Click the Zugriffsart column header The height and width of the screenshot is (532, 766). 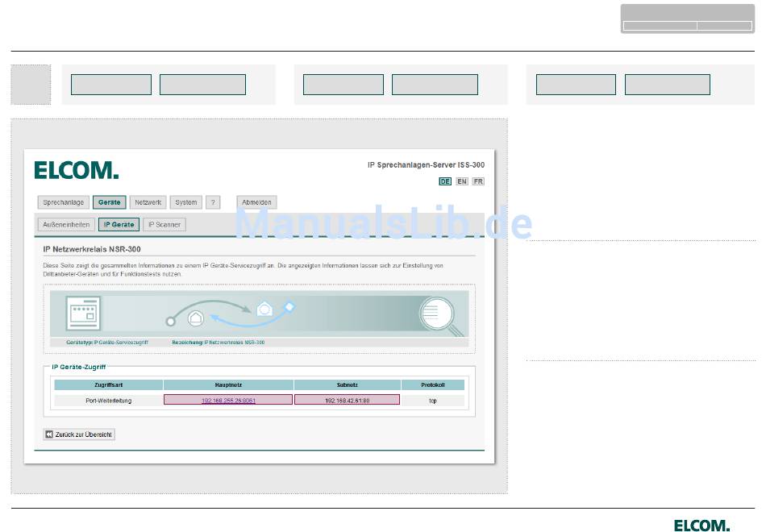pos(109,385)
